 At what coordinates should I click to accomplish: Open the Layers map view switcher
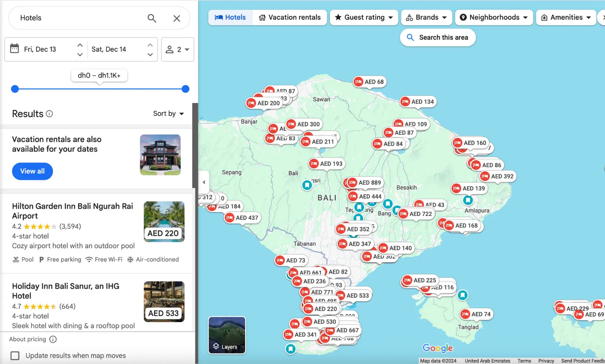[x=227, y=335]
